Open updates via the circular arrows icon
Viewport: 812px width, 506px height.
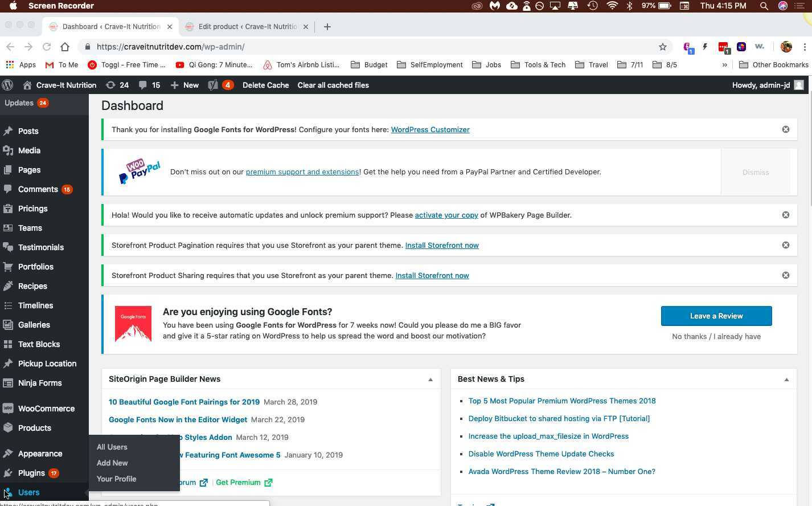(x=110, y=85)
